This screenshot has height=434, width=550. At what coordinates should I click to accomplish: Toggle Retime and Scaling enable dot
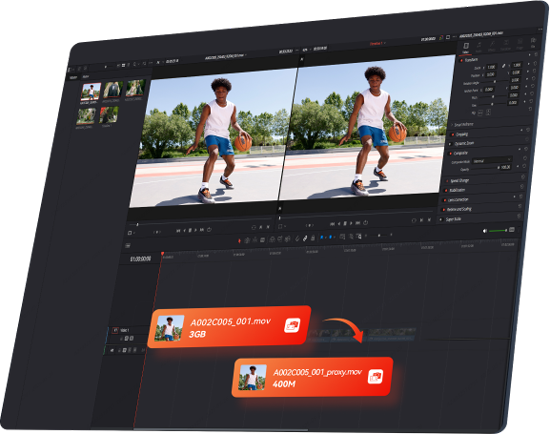pyautogui.click(x=444, y=210)
